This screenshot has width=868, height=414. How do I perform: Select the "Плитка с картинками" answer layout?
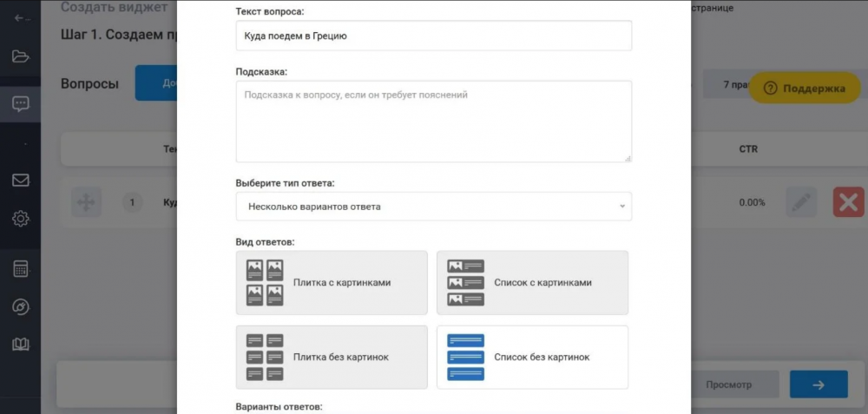[x=332, y=283]
